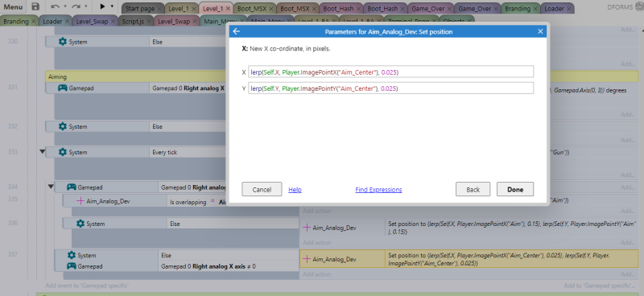
Task: Open the Find Expressions link
Action: (x=378, y=190)
